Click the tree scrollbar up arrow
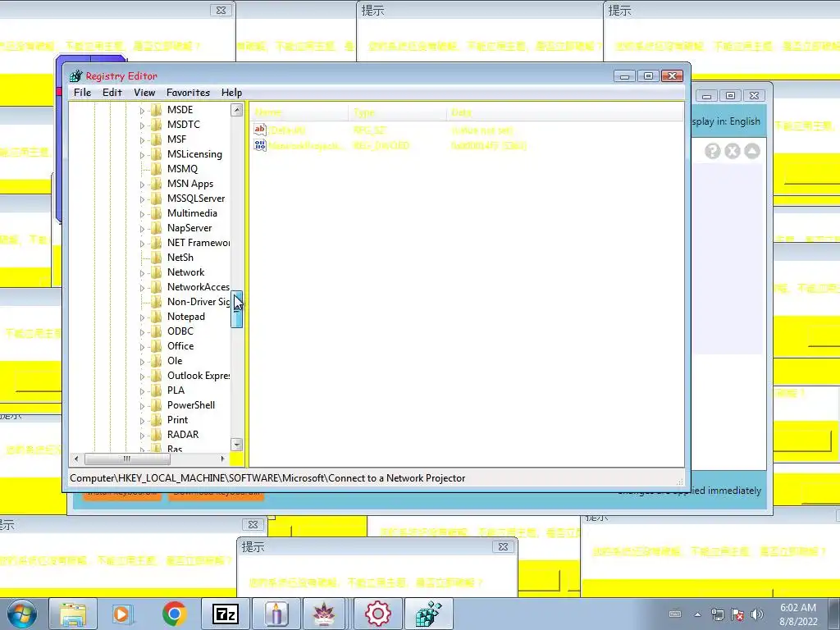The width and height of the screenshot is (840, 630). coord(236,110)
